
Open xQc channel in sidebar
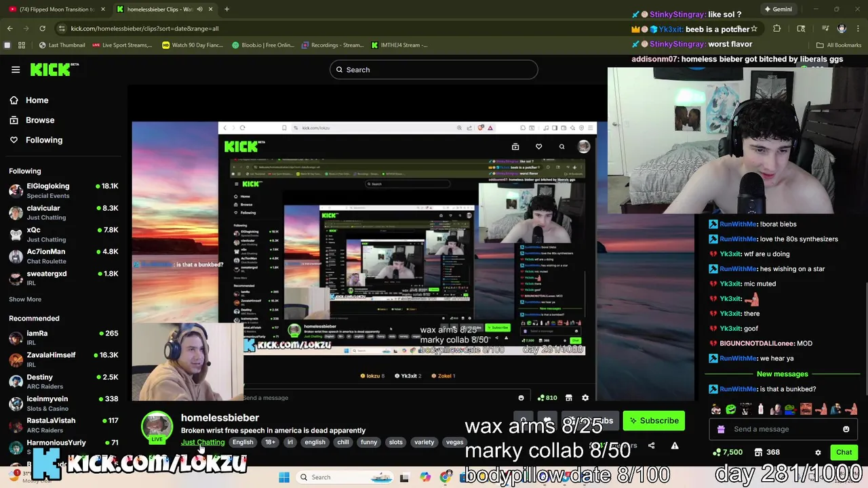[x=63, y=235]
